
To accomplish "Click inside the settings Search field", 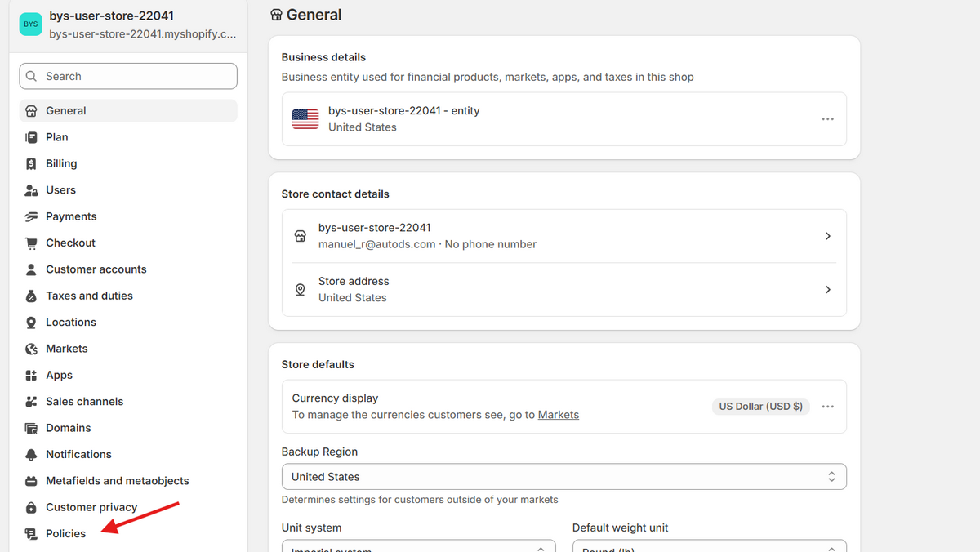I will 128,76.
